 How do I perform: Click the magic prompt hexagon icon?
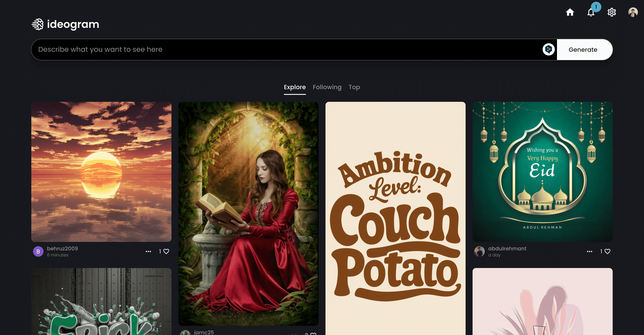pos(548,49)
